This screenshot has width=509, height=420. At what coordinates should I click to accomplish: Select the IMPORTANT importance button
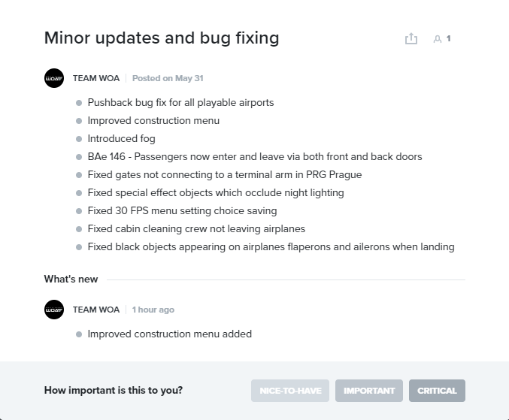pos(369,391)
